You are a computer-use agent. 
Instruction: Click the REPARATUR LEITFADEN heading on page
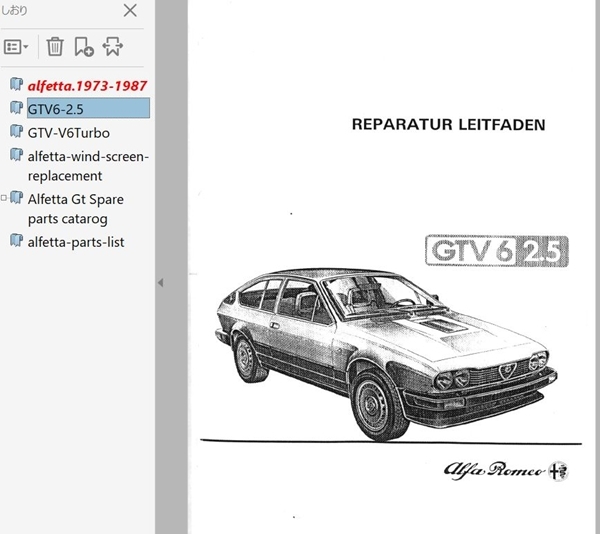tap(448, 125)
